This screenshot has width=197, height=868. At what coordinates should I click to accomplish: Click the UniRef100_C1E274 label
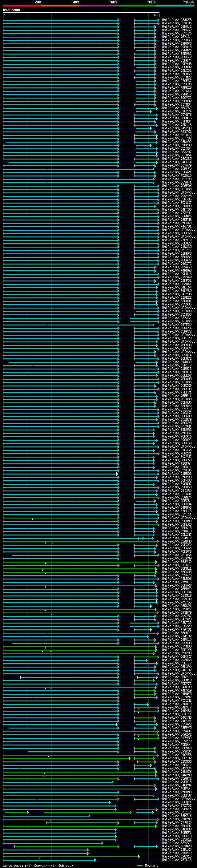[x=177, y=111]
